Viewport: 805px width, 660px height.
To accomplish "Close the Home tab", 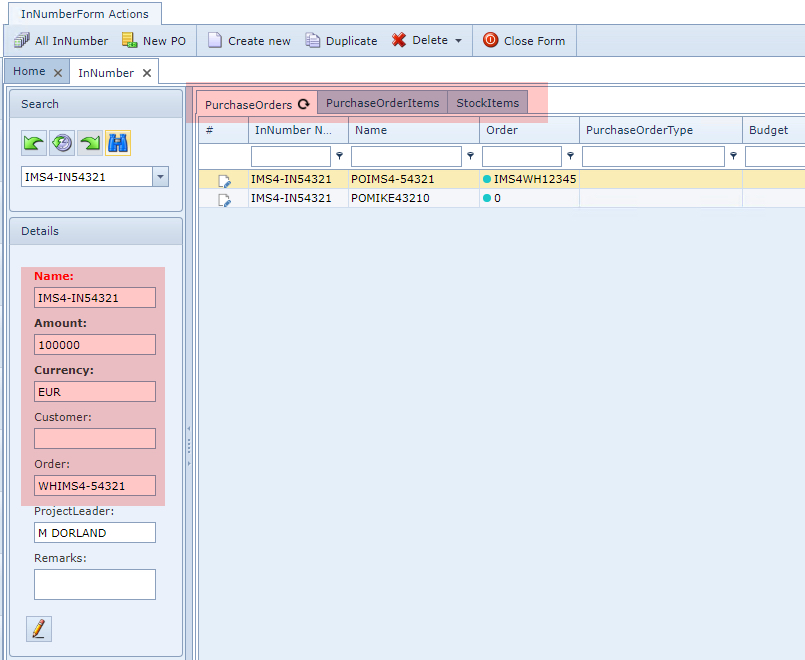I will pyautogui.click(x=58, y=73).
